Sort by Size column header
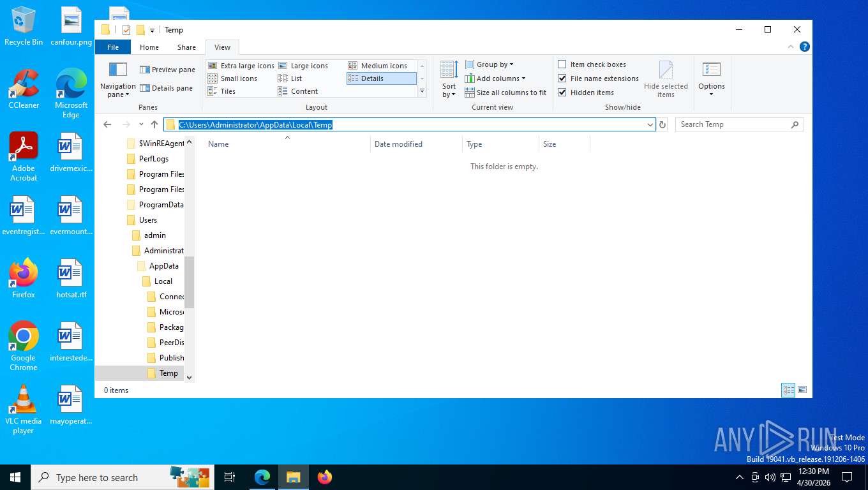The height and width of the screenshot is (490, 868). [x=564, y=144]
